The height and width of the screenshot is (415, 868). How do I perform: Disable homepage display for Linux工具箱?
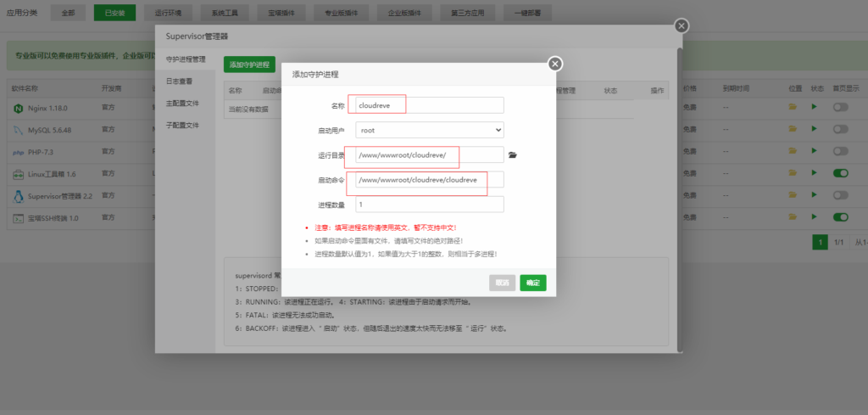[x=840, y=173]
